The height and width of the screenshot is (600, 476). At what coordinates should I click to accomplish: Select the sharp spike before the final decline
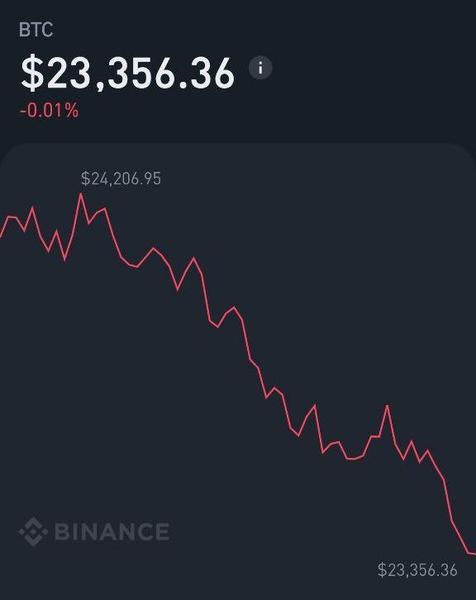pyautogui.click(x=387, y=406)
